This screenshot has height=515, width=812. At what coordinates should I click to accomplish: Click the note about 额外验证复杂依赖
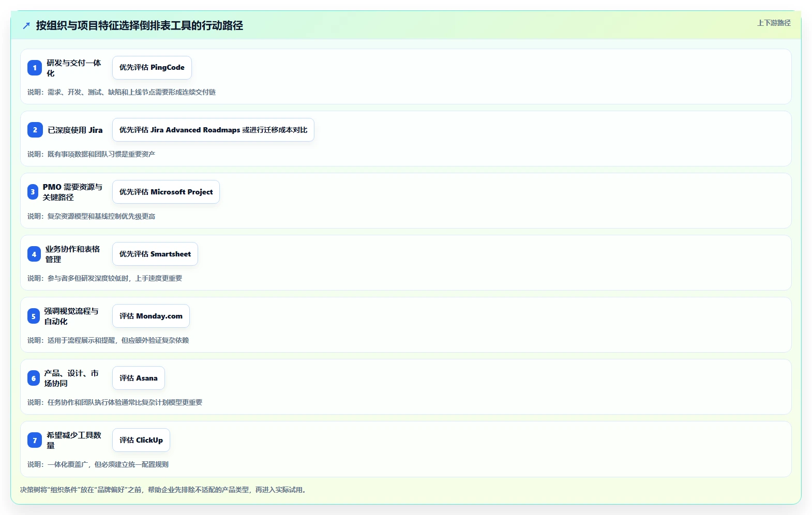click(x=108, y=340)
